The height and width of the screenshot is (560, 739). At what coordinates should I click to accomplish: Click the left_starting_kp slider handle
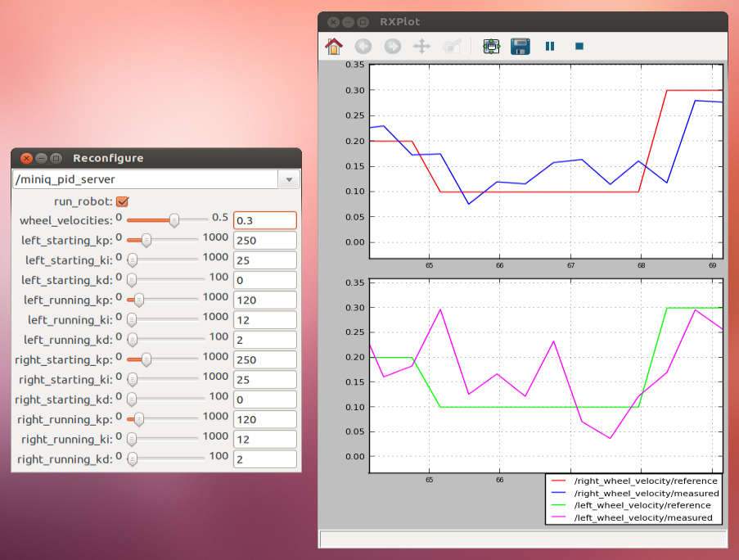[x=146, y=240]
